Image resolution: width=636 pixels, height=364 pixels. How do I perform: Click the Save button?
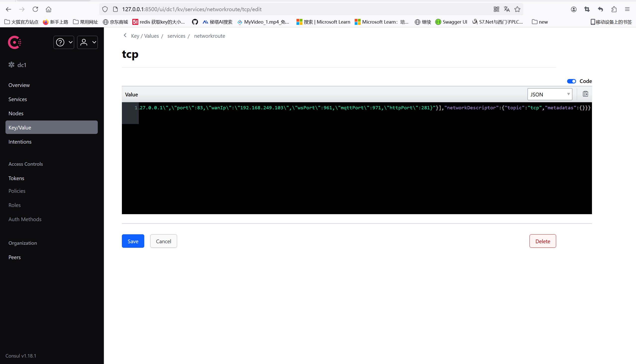(x=133, y=241)
